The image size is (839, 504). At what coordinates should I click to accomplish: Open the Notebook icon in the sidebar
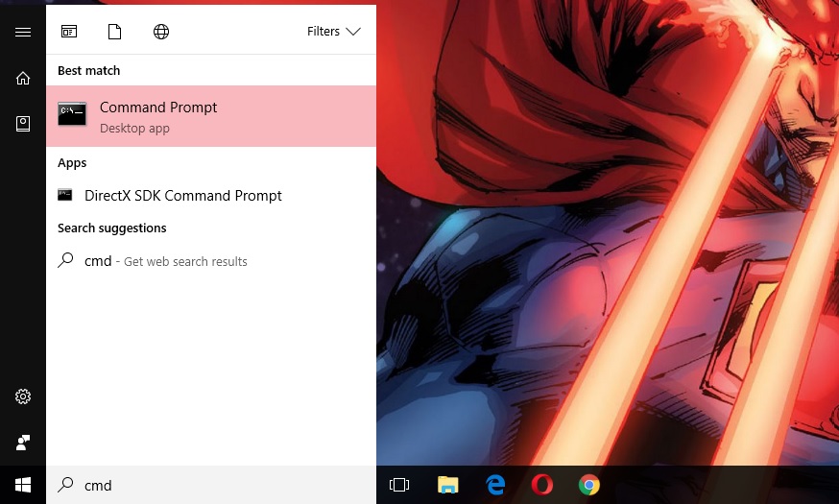[22, 124]
